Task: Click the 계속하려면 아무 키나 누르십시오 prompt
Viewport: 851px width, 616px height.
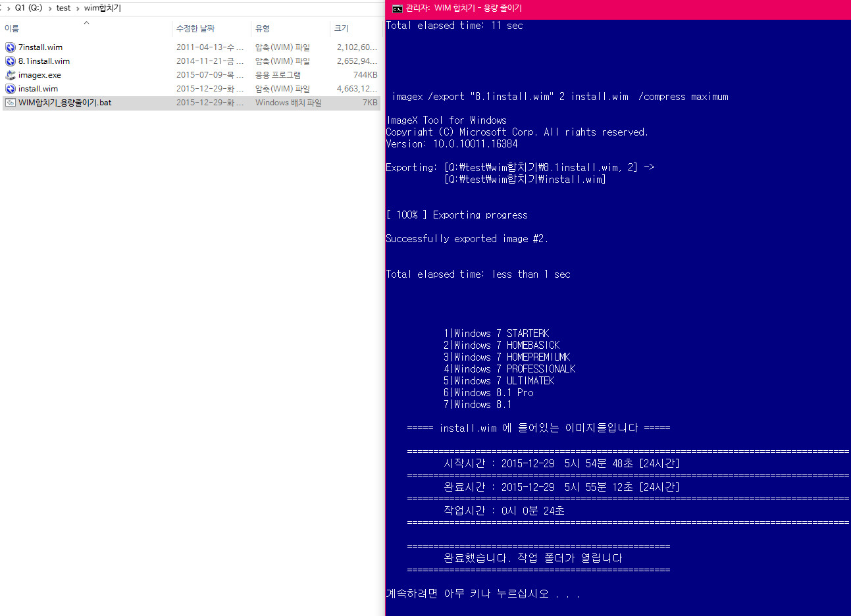Action: (483, 594)
